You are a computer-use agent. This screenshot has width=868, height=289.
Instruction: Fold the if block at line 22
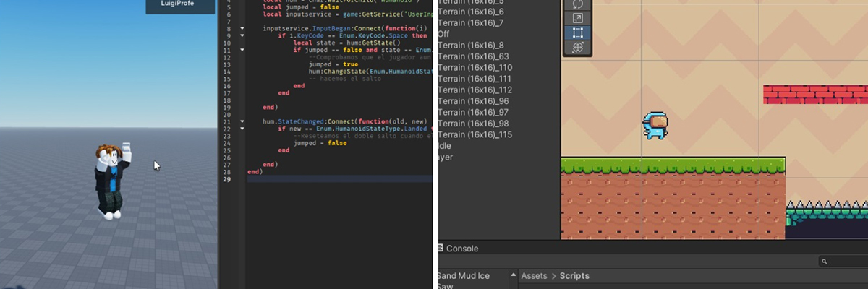pos(242,129)
